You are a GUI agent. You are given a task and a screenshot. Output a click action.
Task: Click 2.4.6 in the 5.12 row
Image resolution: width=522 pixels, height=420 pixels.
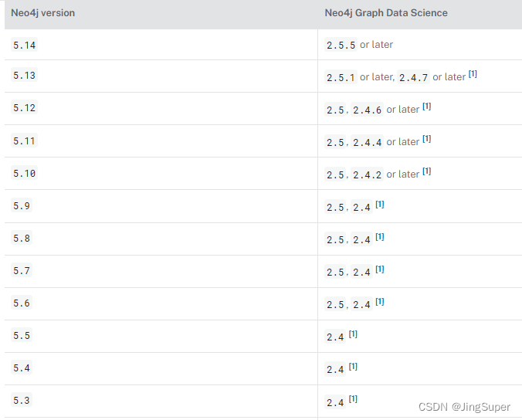coord(368,110)
